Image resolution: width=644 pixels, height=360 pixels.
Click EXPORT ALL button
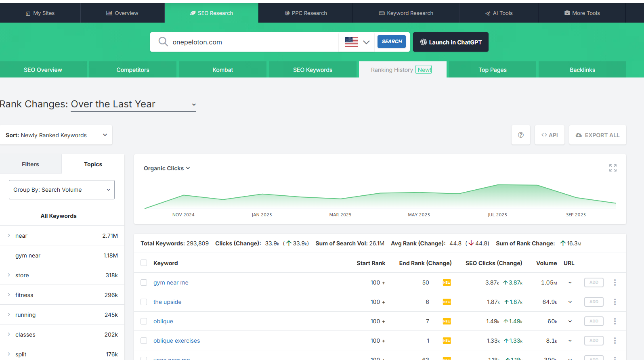(598, 135)
